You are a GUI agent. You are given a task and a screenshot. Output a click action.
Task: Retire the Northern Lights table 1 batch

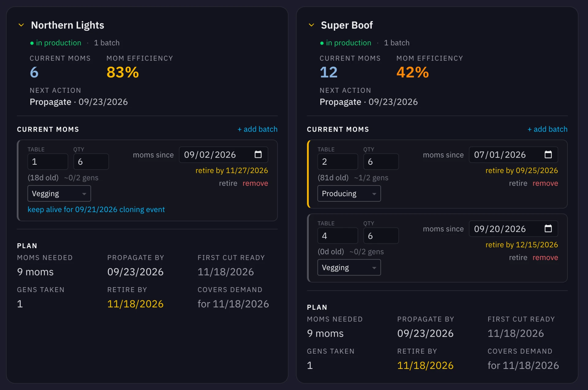click(228, 183)
